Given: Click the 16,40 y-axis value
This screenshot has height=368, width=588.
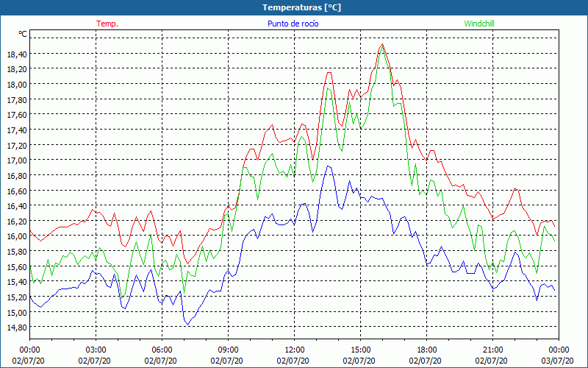Looking at the screenshot, I should (x=17, y=206).
